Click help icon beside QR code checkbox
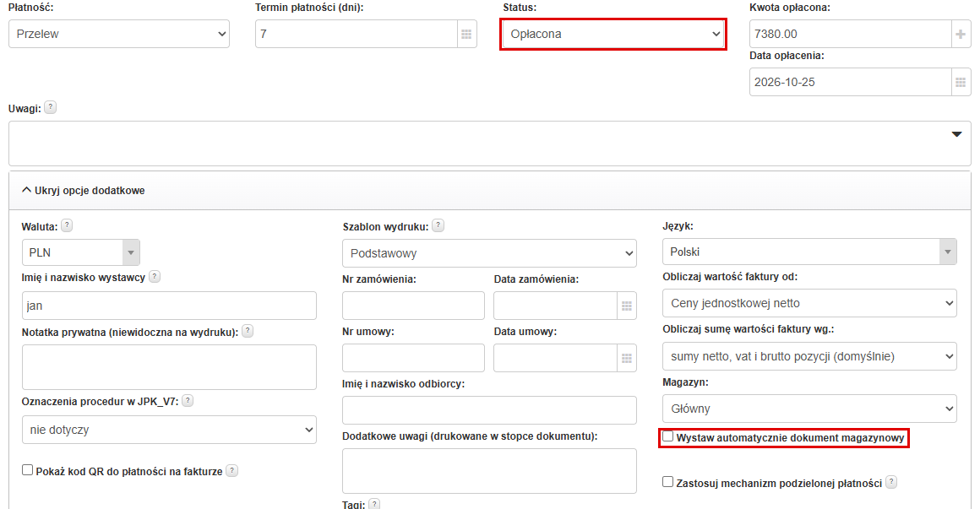This screenshot has width=980, height=509. [231, 470]
